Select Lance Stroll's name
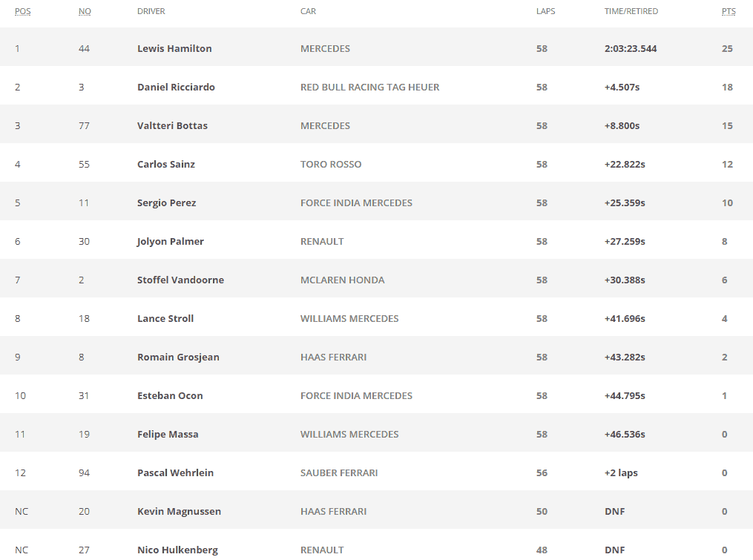This screenshot has width=753, height=560. click(x=165, y=318)
